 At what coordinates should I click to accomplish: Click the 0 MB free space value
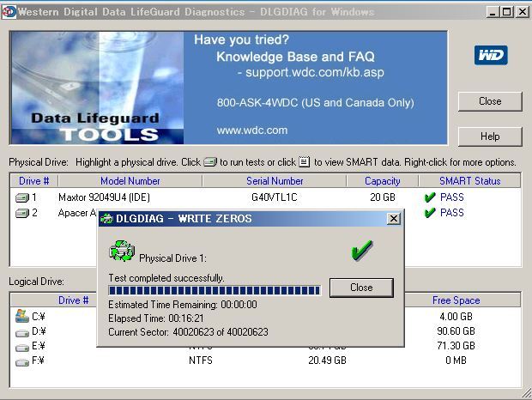(x=456, y=361)
